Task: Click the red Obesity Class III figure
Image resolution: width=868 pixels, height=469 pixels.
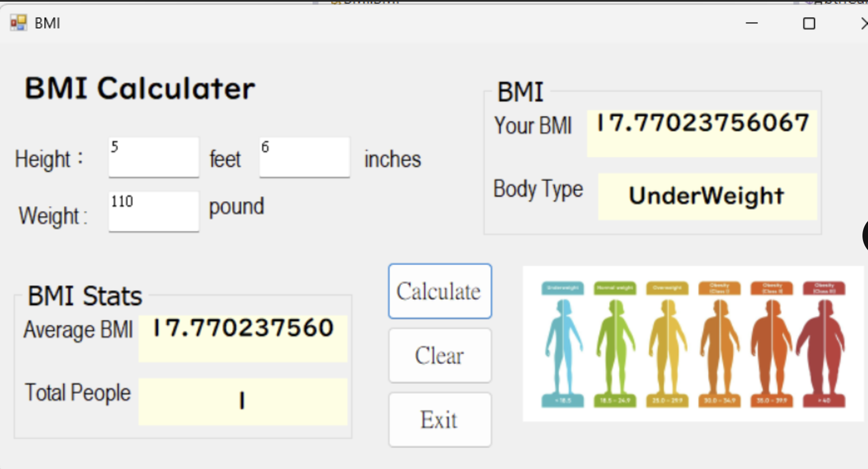Action: point(823,346)
